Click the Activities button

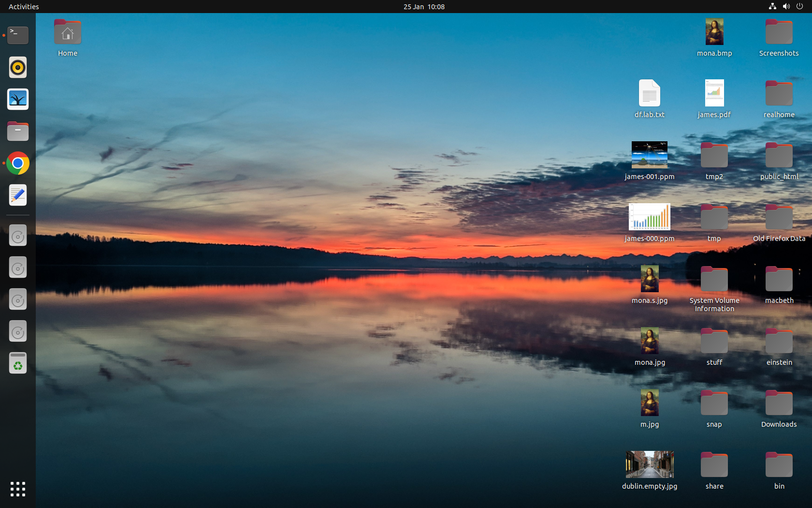(24, 7)
